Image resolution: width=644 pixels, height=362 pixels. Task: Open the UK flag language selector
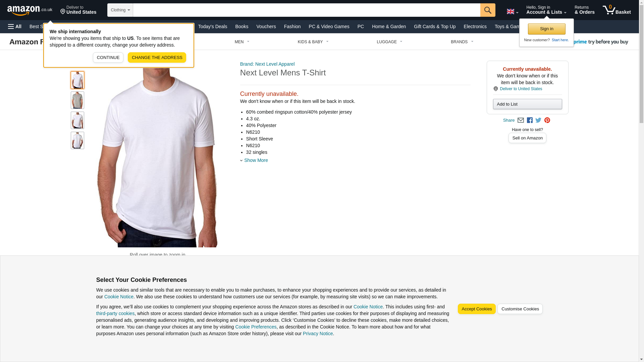(512, 12)
